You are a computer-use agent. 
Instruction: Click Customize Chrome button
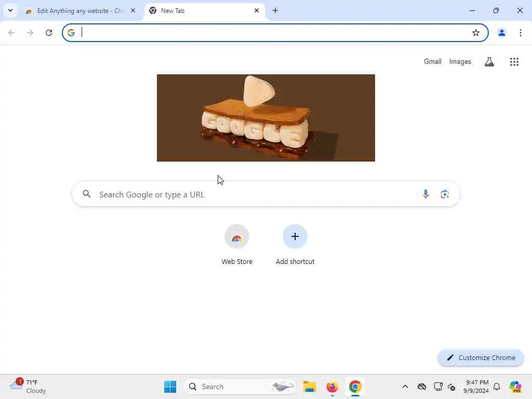pos(481,357)
